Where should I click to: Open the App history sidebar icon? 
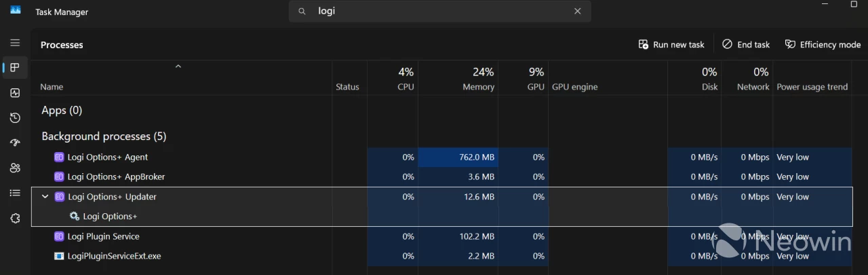click(x=15, y=118)
